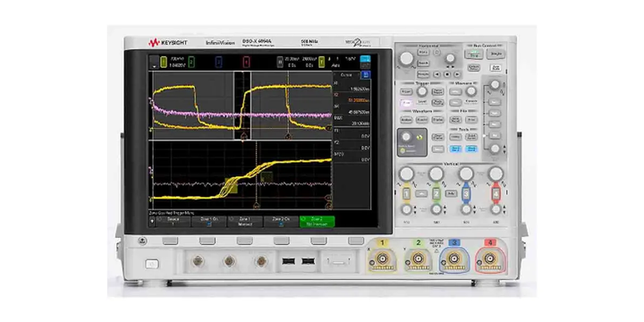Toggle the Zone 1 On checkbox softkey

[x=208, y=222]
